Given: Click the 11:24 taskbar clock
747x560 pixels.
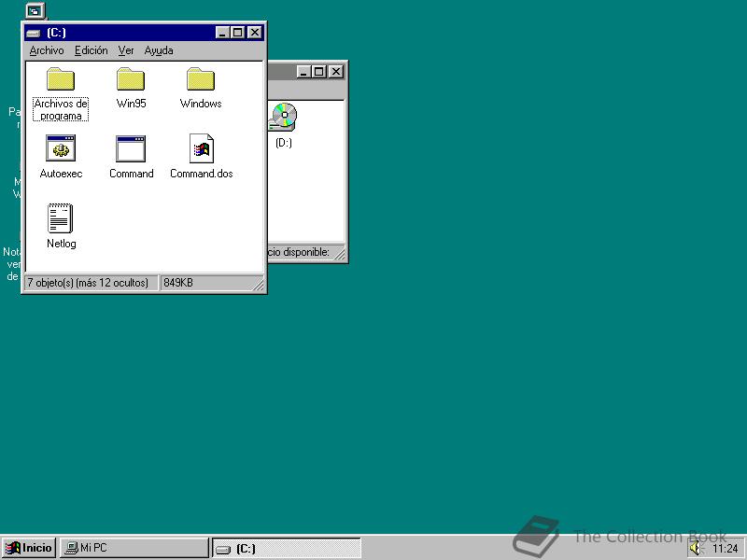Looking at the screenshot, I should point(726,549).
